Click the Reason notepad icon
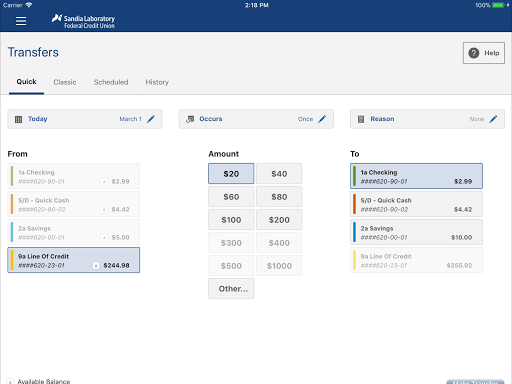This screenshot has height=384, width=512. (361, 119)
